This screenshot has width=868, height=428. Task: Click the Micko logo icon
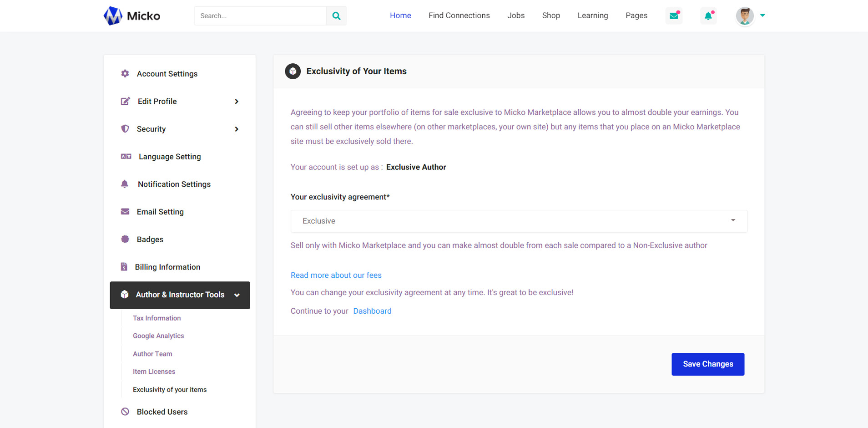click(x=113, y=16)
